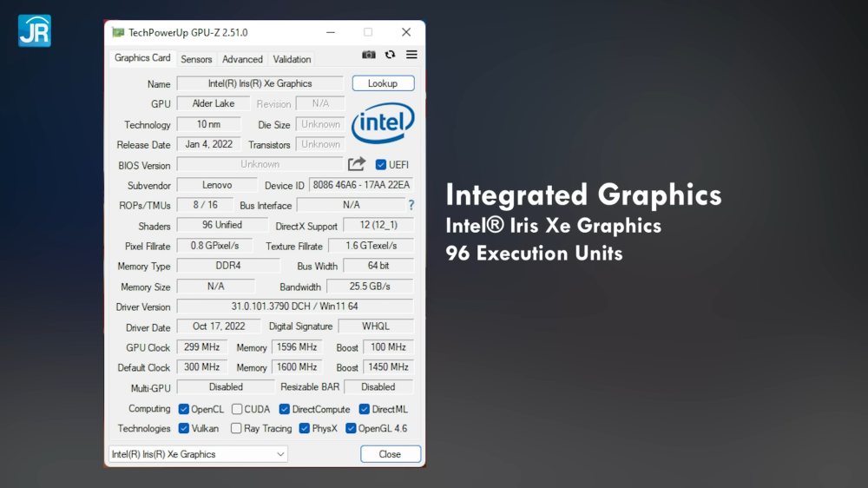Click the 'Integrated Graphics' heading text

tap(583, 195)
